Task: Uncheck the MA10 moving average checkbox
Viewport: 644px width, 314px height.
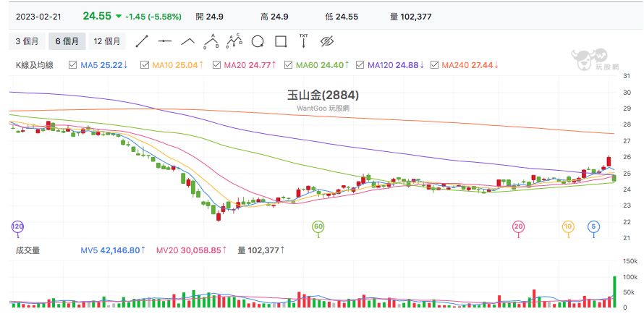Action: pos(144,65)
